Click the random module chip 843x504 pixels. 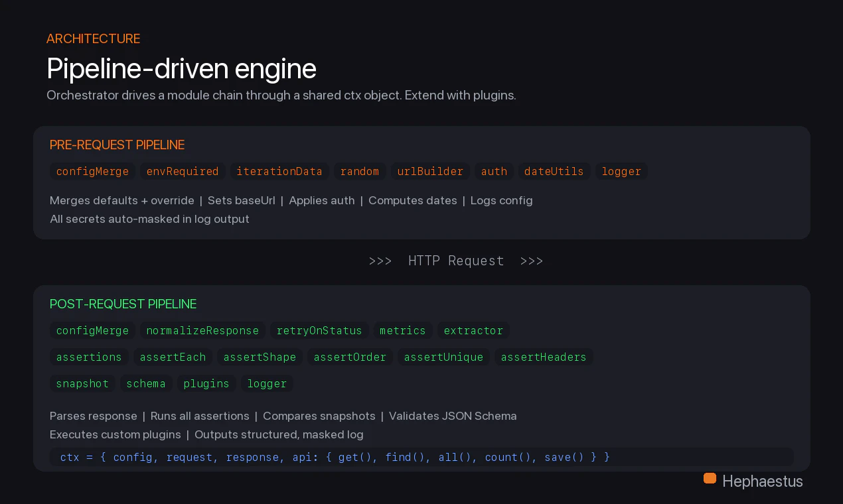(360, 171)
